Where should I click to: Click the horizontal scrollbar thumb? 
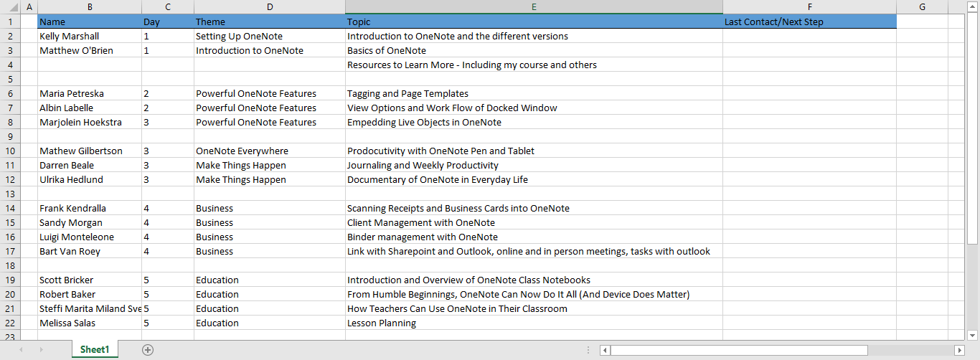pos(739,350)
